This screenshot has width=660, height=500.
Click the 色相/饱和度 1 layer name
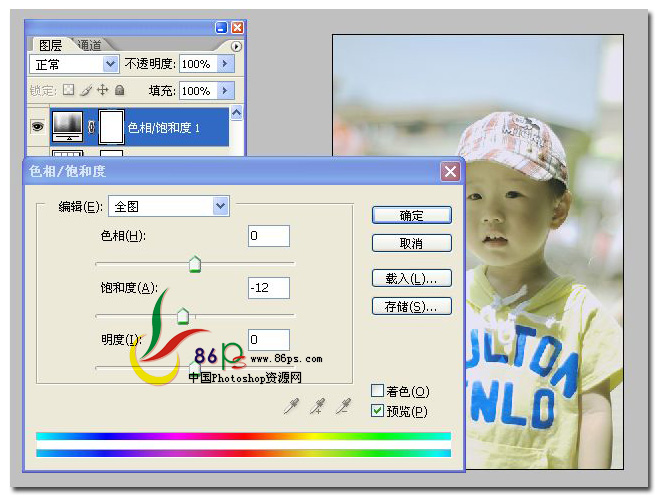tap(163, 128)
